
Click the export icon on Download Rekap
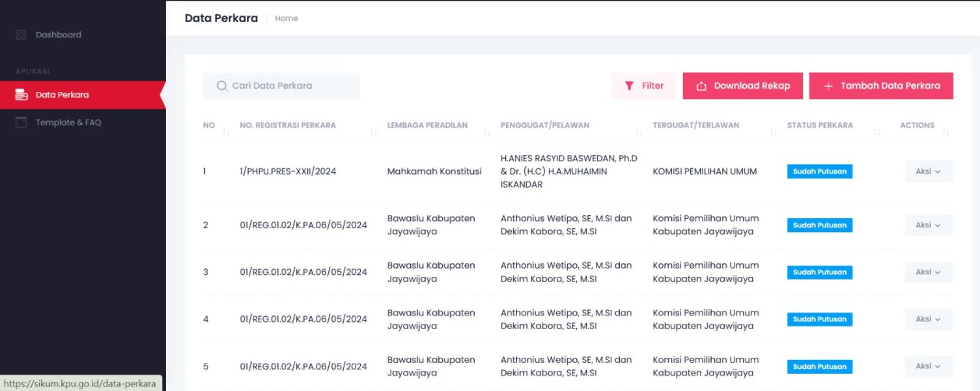pyautogui.click(x=701, y=86)
